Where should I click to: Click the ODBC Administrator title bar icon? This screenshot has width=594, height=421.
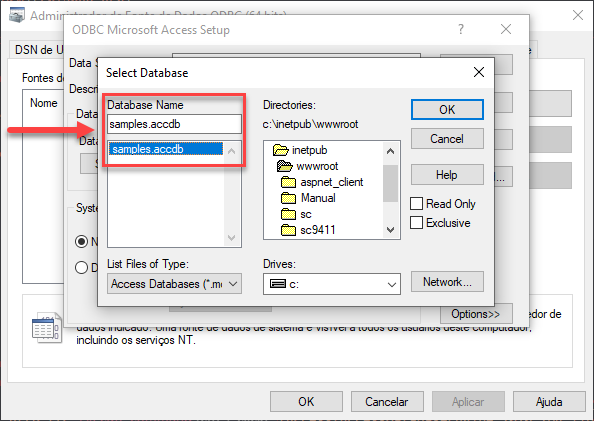[x=17, y=15]
